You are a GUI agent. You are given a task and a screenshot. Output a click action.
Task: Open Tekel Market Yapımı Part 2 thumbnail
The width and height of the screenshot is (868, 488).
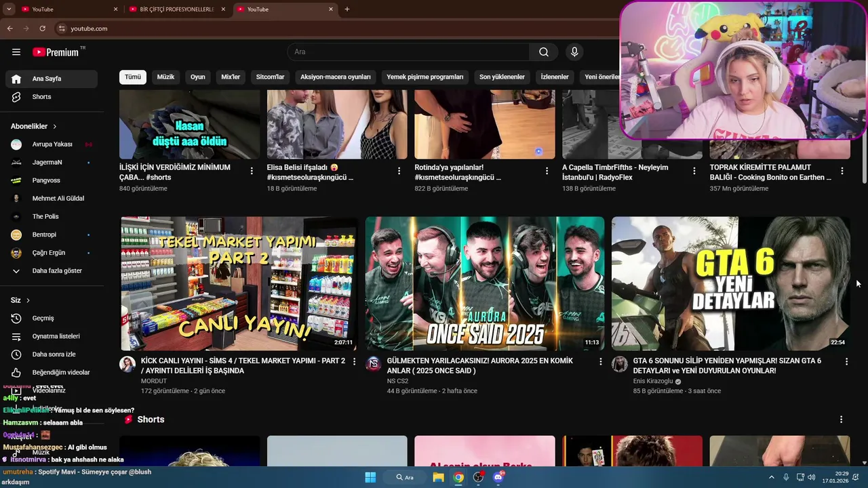[239, 283]
